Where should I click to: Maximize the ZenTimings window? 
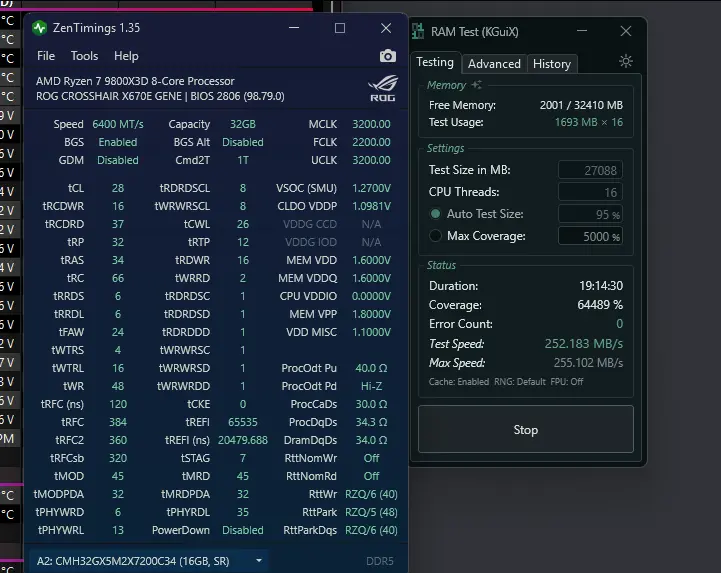(340, 28)
